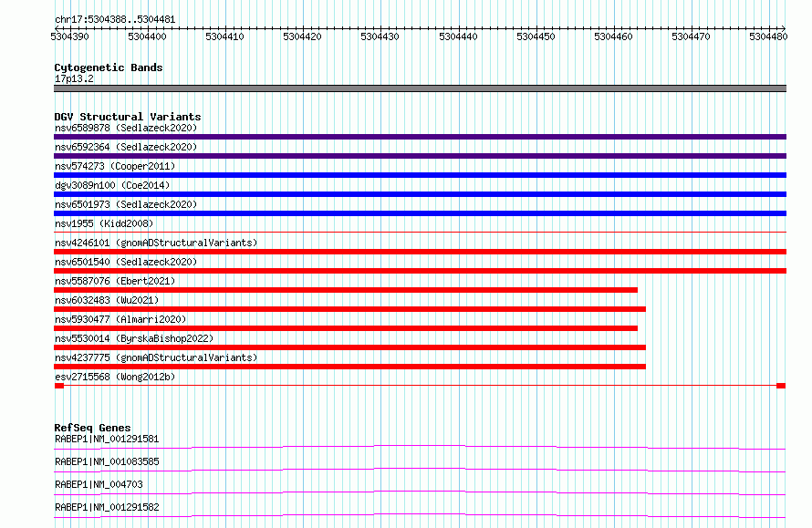Open variant nsv574273 (Cooper2011) label
The image size is (812, 528).
[x=115, y=166]
